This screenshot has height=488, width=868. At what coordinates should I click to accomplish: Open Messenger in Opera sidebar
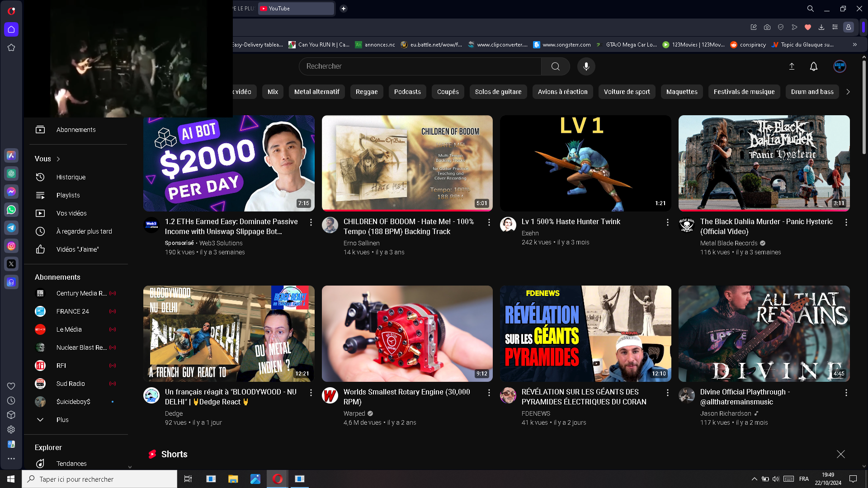tap(11, 192)
